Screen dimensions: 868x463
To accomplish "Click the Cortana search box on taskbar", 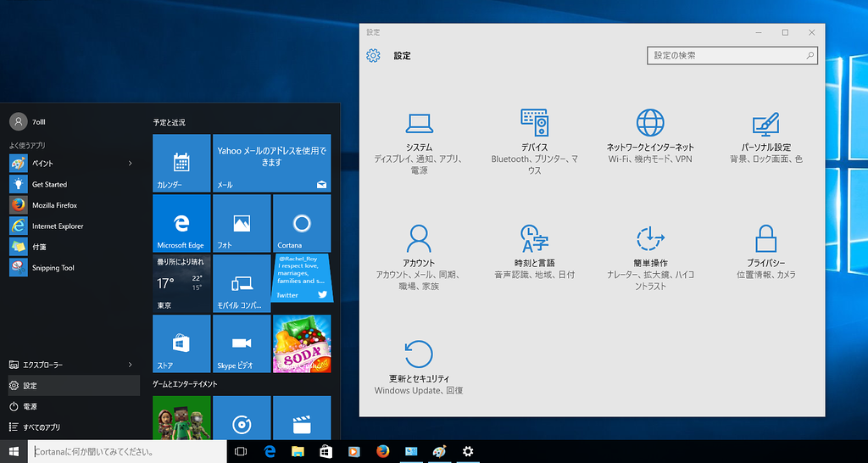I will pyautogui.click(x=127, y=451).
